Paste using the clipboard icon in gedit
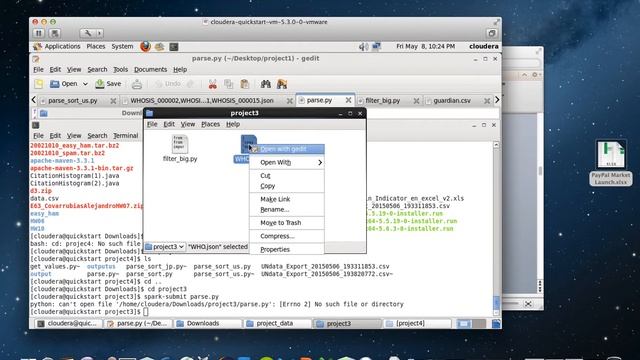 [x=244, y=84]
